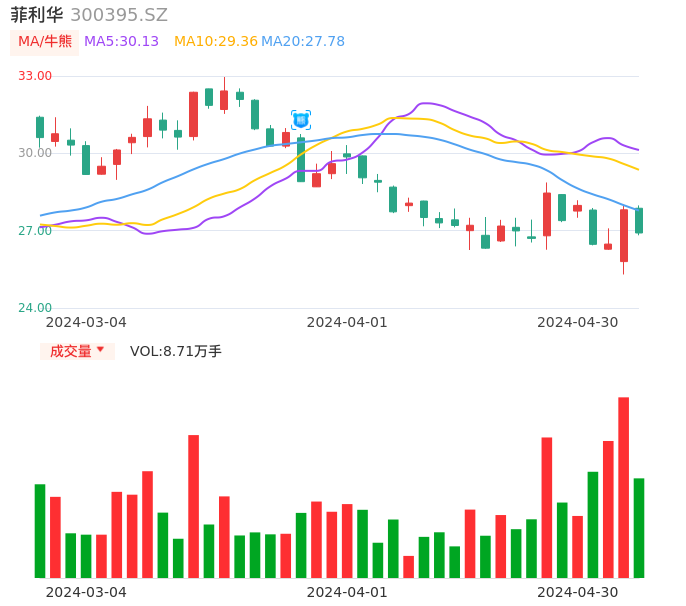
Task: Click the blue bear marker icon on chart
Action: (x=301, y=120)
